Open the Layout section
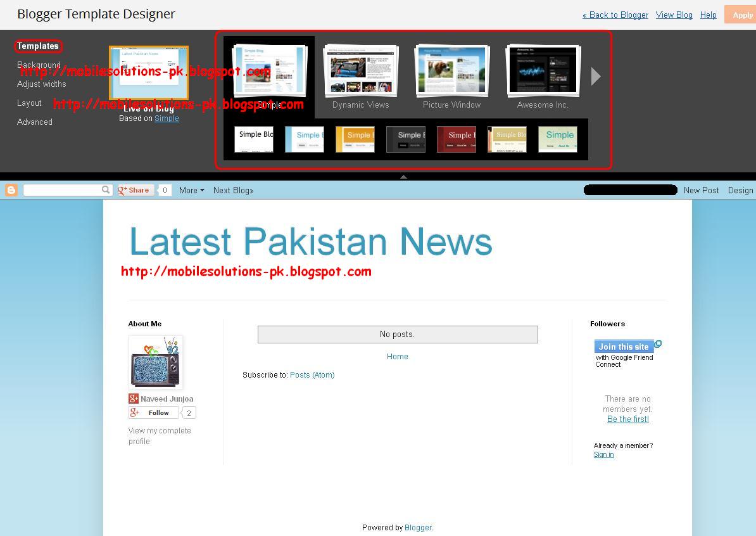 (x=29, y=103)
